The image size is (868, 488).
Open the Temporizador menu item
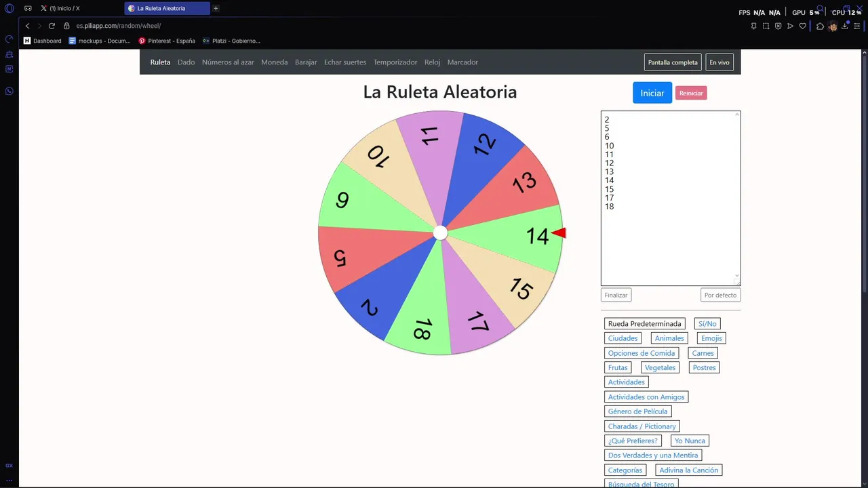tap(395, 62)
